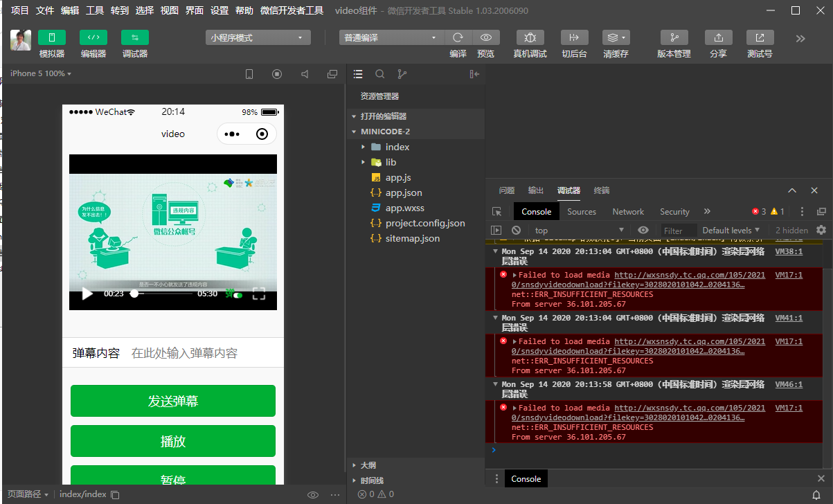Open the iPhone 5 100% device dropdown
Image resolution: width=833 pixels, height=504 pixels.
(x=41, y=73)
